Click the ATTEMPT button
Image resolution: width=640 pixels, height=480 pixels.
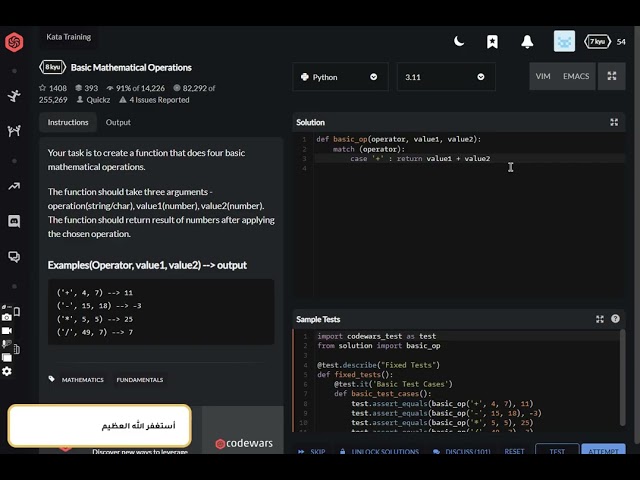tap(603, 451)
